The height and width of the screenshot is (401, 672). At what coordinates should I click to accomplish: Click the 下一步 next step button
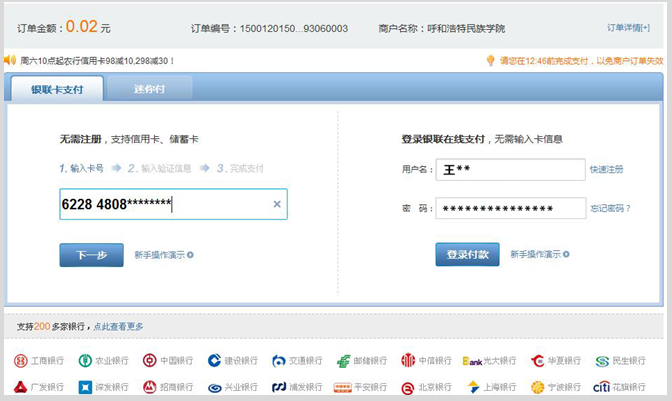91,255
